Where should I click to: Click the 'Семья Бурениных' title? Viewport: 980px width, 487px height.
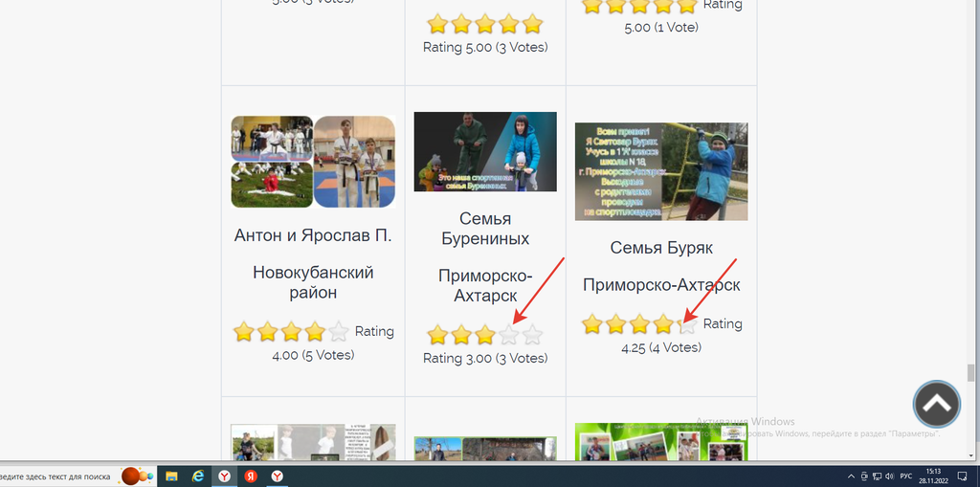click(485, 229)
